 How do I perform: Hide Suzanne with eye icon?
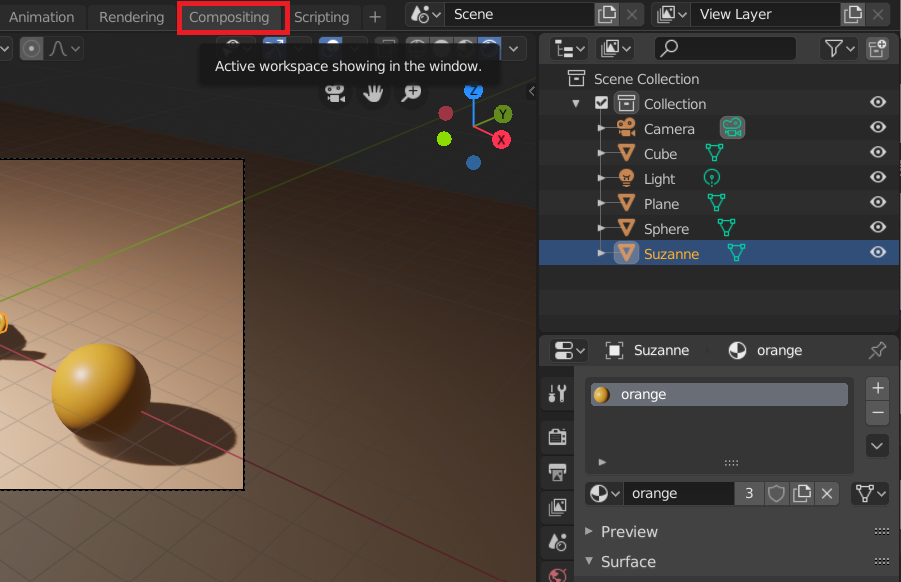pyautogui.click(x=877, y=252)
